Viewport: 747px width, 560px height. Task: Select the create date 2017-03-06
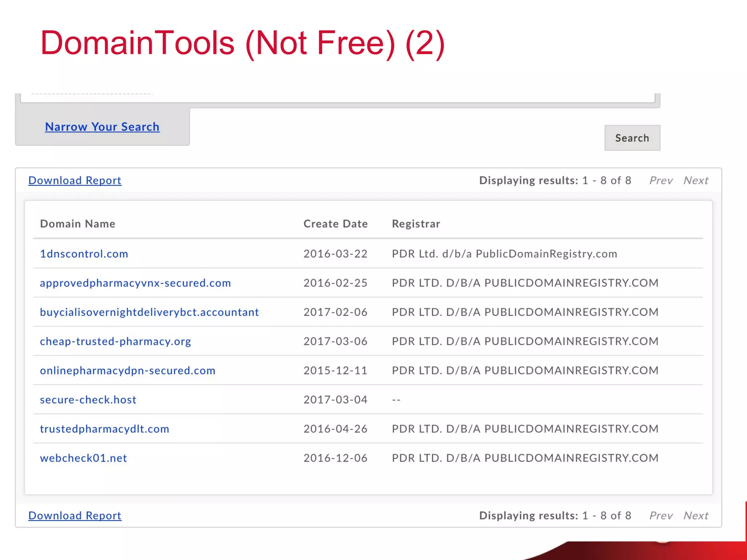(x=336, y=341)
